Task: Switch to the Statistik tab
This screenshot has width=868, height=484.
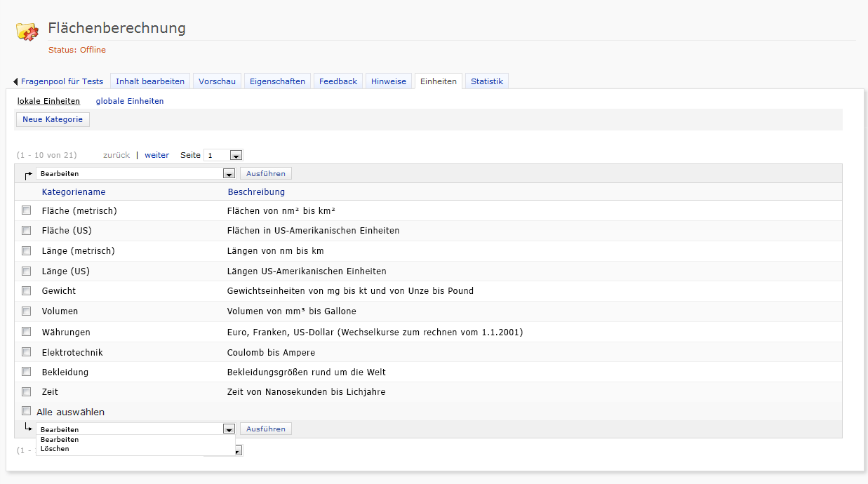Action: pyautogui.click(x=486, y=81)
